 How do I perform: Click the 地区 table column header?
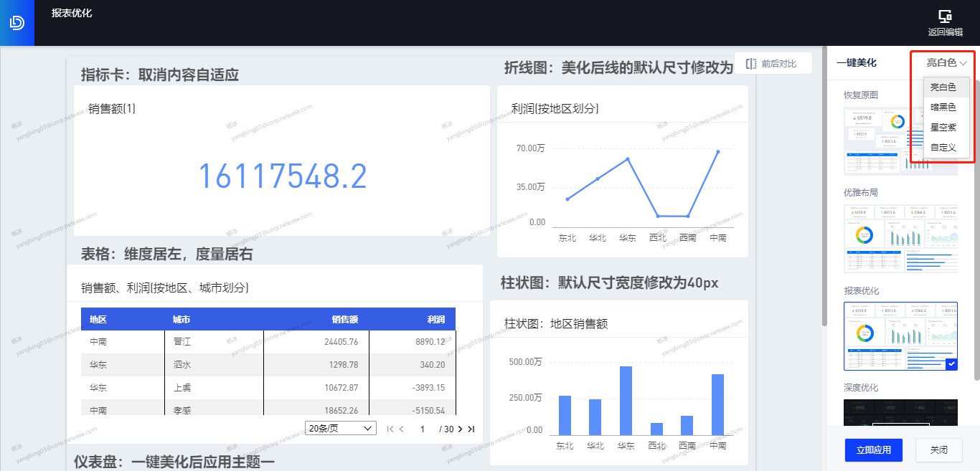[x=98, y=319]
